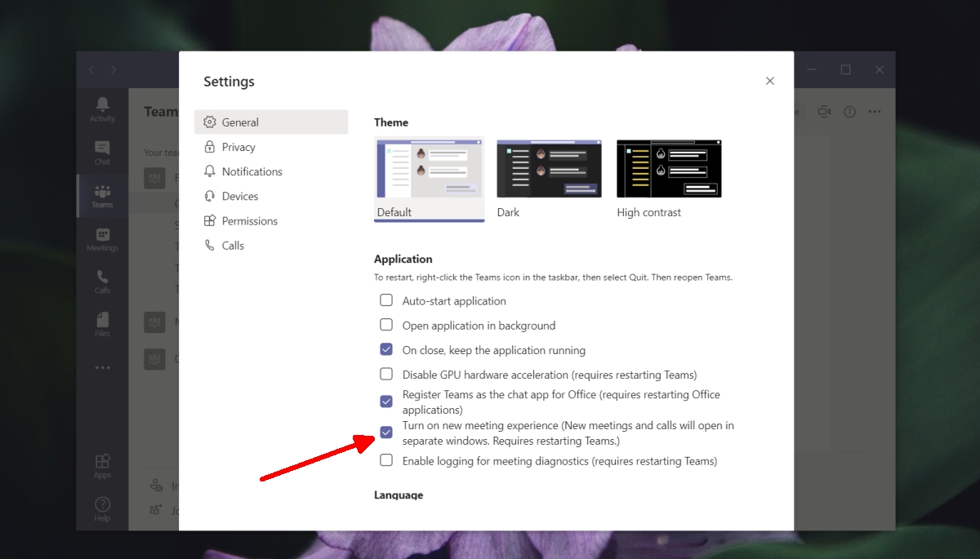Viewport: 980px width, 559px height.
Task: Show more apps ellipsis in sidebar
Action: click(x=102, y=368)
